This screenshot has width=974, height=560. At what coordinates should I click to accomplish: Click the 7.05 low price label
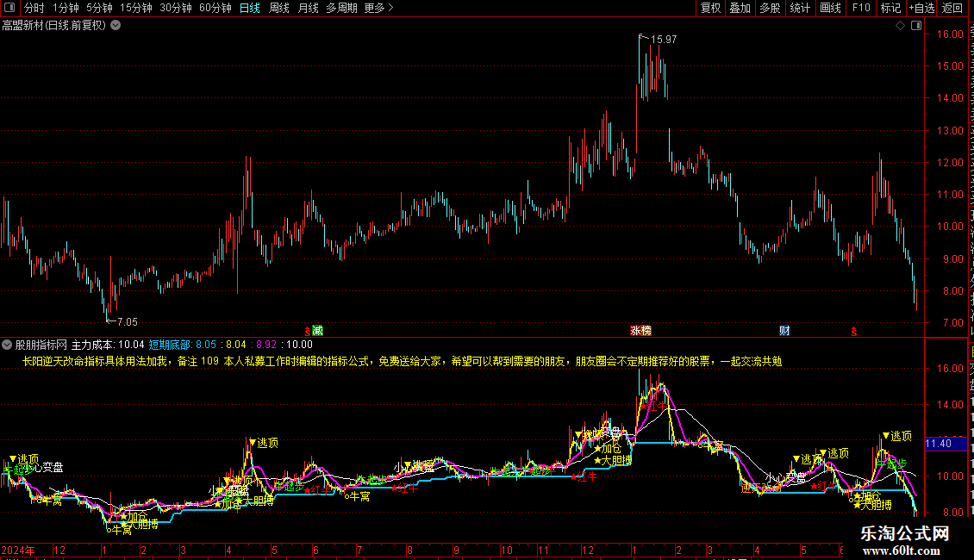tap(127, 321)
